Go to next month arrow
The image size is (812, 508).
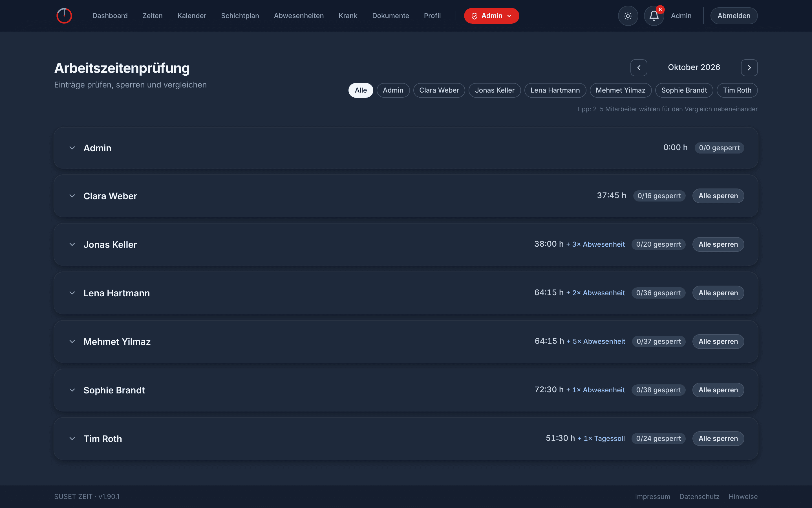tap(749, 67)
